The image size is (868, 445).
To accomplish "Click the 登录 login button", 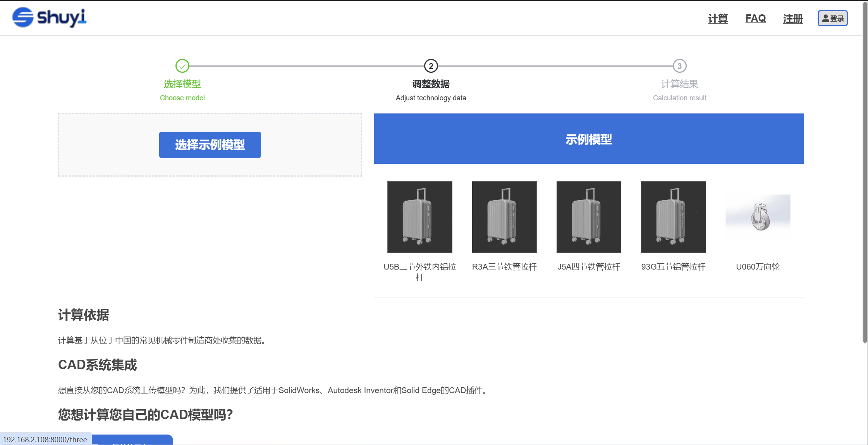I will (x=832, y=19).
